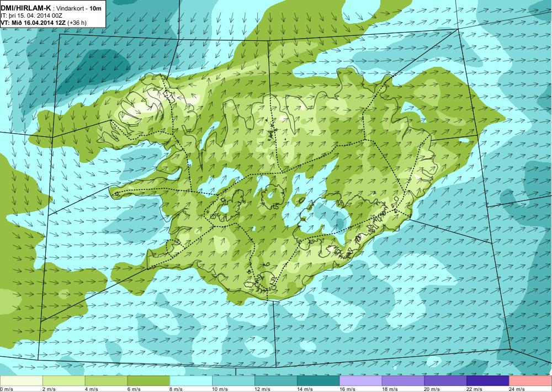Image resolution: width=552 pixels, height=392 pixels.
Task: Click the "10 m/s" legend label
Action: coord(220,389)
